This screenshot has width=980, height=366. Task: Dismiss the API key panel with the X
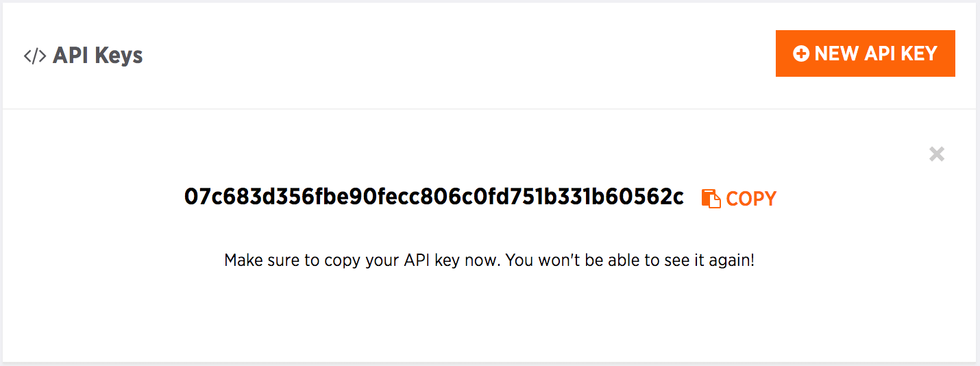click(x=936, y=154)
